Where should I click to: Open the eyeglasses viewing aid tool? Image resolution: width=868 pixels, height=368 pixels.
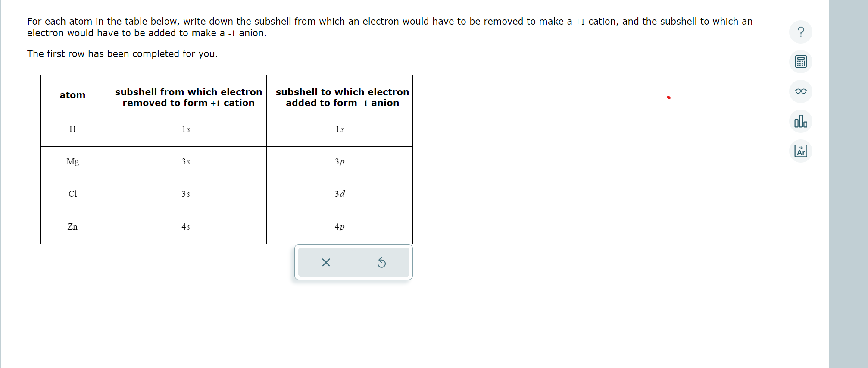(x=800, y=91)
